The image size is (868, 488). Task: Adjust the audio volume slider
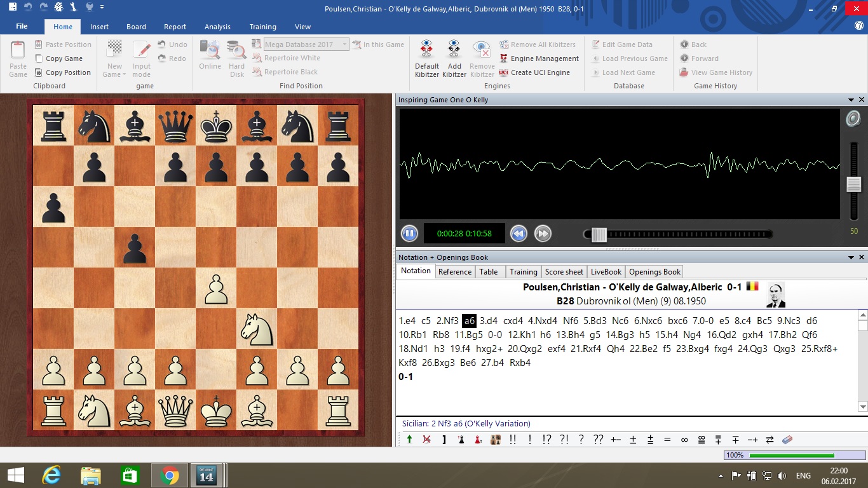853,184
